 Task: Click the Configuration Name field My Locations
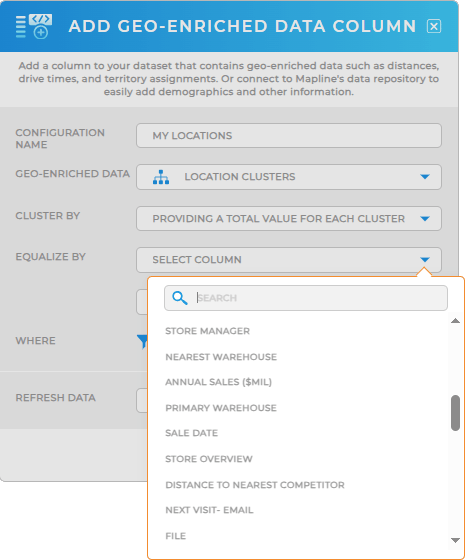click(x=289, y=136)
